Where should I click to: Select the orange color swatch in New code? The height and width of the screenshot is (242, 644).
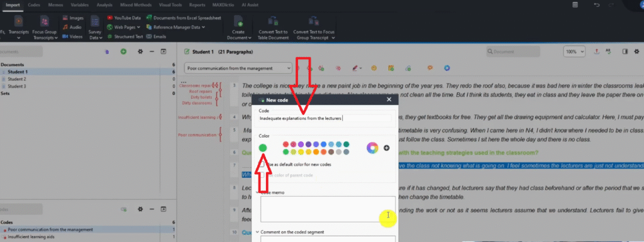click(x=316, y=151)
